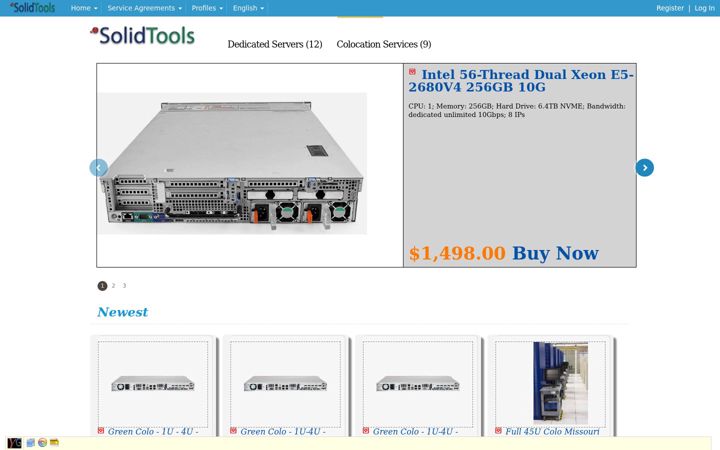Click the large SolidTools header logo
720x450 pixels.
[142, 36]
